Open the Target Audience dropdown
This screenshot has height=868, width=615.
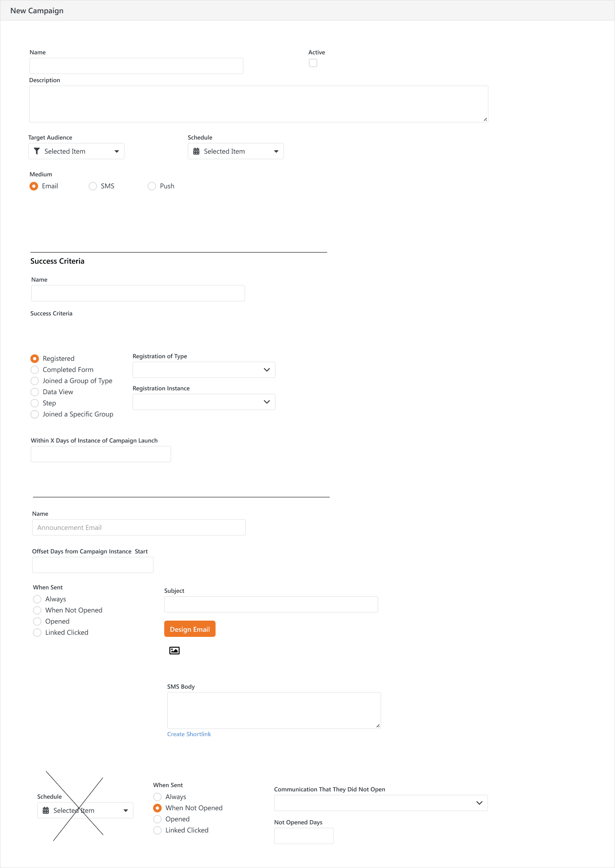click(76, 151)
